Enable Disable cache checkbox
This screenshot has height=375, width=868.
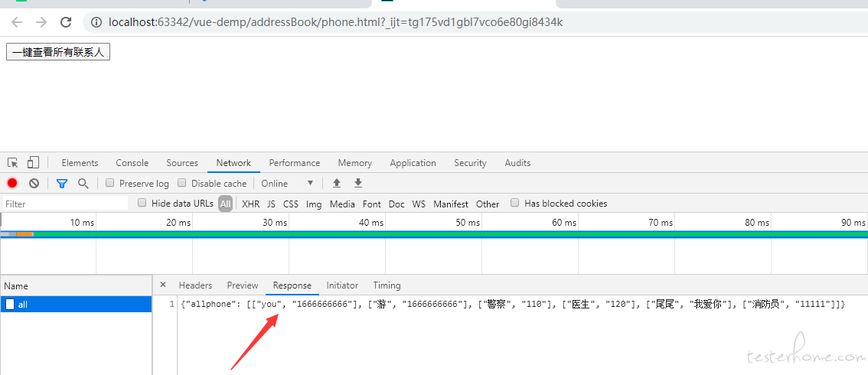(x=181, y=183)
